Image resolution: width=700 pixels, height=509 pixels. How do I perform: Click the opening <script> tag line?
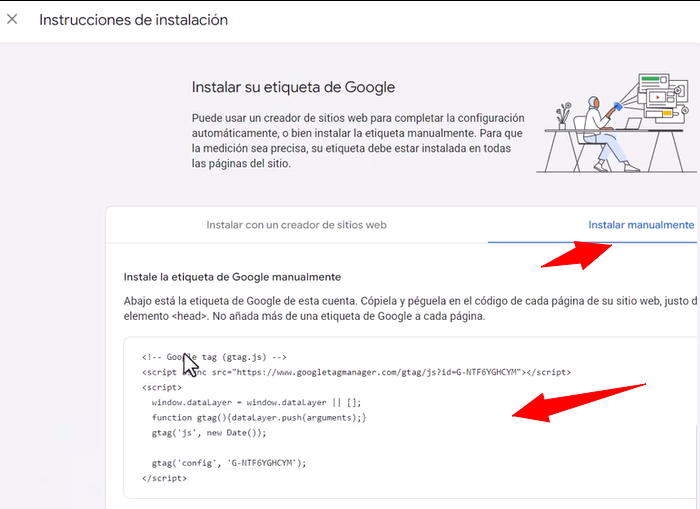point(162,388)
